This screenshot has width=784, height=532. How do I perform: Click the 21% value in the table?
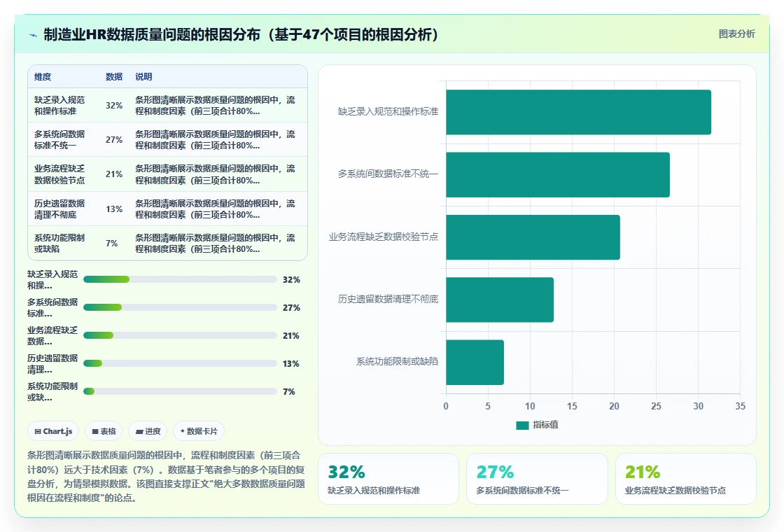pos(114,174)
